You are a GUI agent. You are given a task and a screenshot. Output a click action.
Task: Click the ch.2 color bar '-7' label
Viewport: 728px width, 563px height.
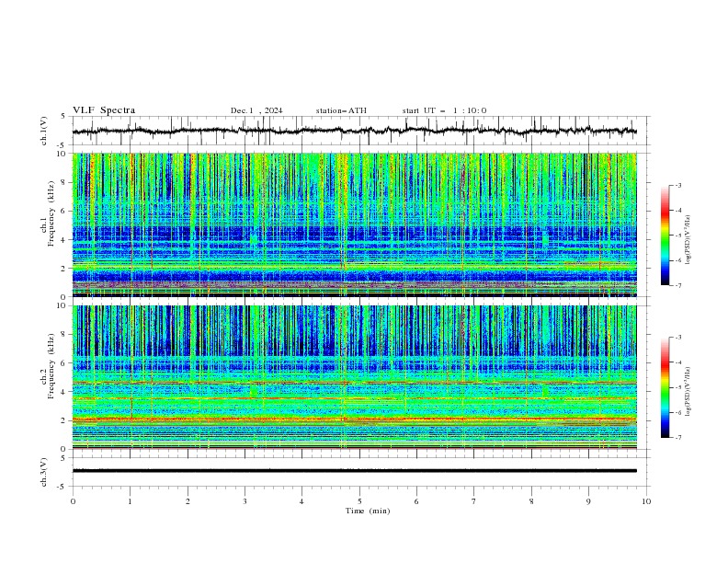[x=677, y=437]
